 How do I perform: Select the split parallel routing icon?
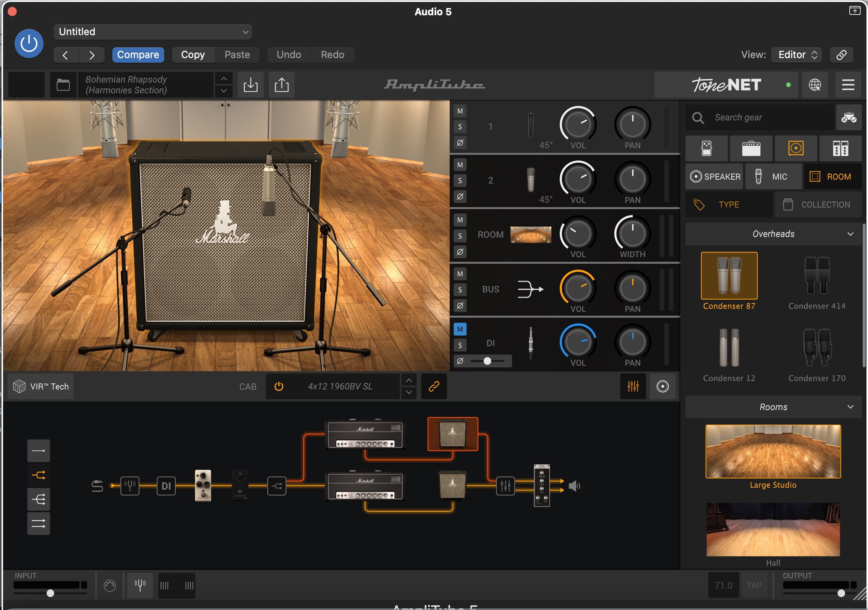[x=39, y=475]
